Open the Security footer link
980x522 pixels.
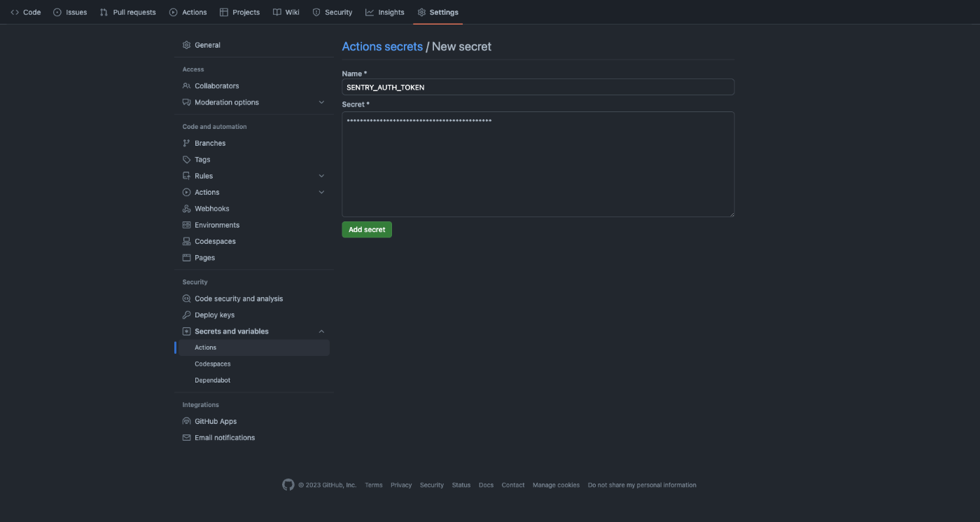point(432,485)
